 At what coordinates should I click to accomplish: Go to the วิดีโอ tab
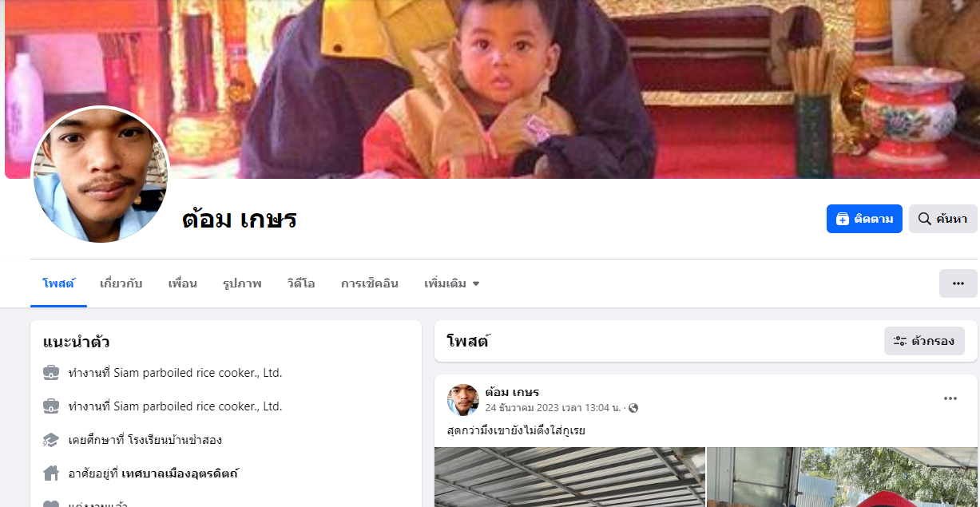(301, 283)
